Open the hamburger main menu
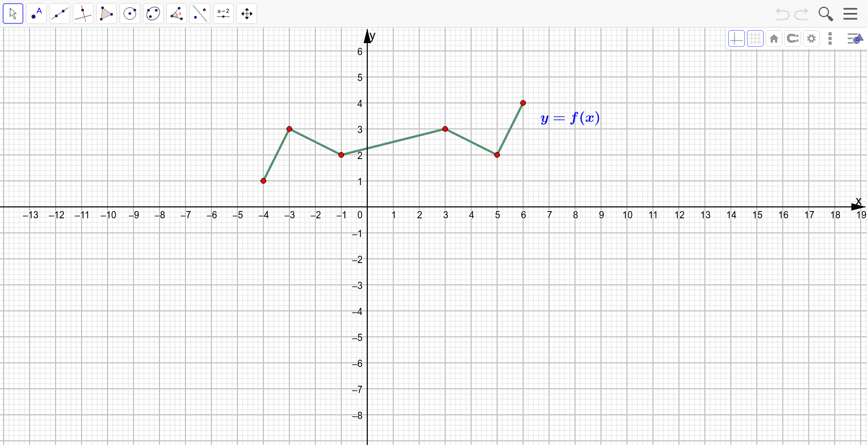This screenshot has height=446, width=868. click(x=850, y=14)
